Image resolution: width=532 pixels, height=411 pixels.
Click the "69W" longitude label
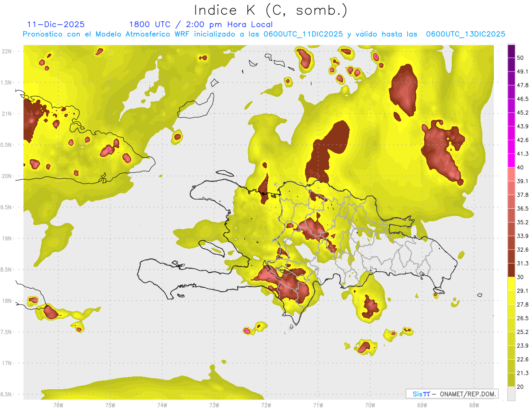tap(422, 406)
